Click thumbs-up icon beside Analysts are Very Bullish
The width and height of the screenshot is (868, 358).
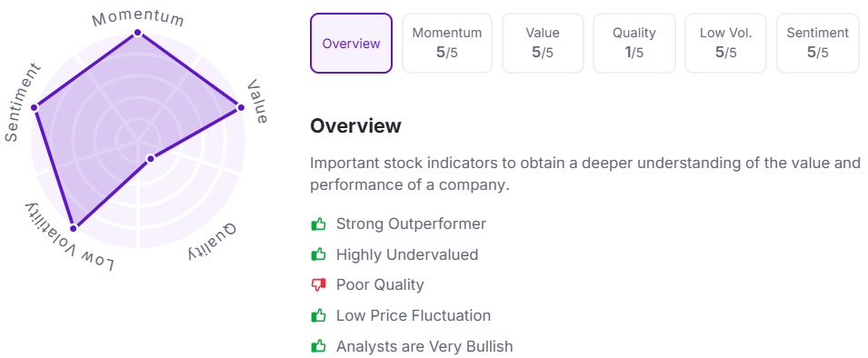click(318, 347)
